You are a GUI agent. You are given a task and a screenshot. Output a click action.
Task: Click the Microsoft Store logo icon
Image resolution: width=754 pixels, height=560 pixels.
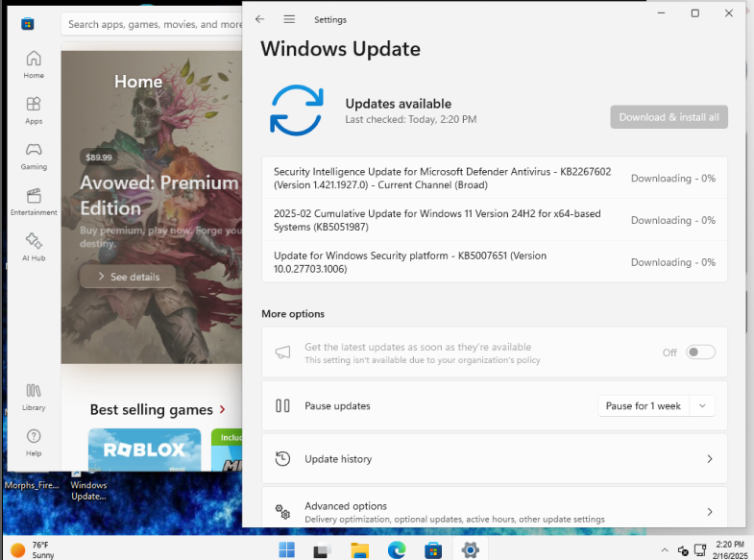tap(28, 24)
